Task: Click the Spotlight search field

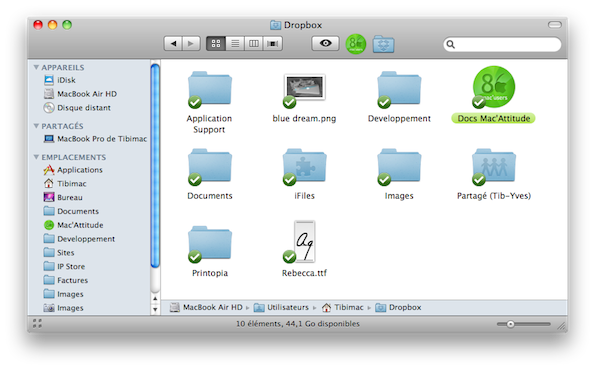Action: click(502, 44)
